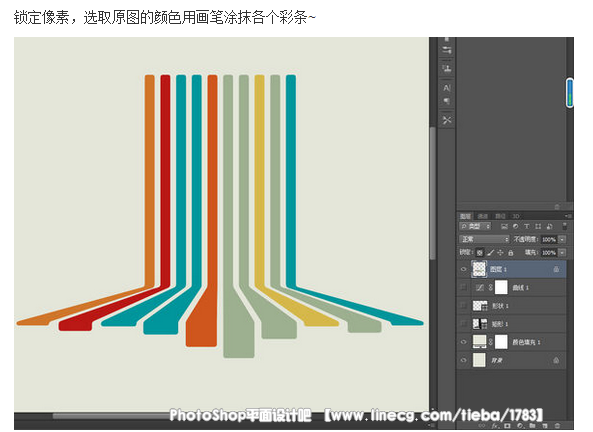Select the 颜色填充 1 layer name
Image resolution: width=593 pixels, height=432 pixels.
[526, 342]
